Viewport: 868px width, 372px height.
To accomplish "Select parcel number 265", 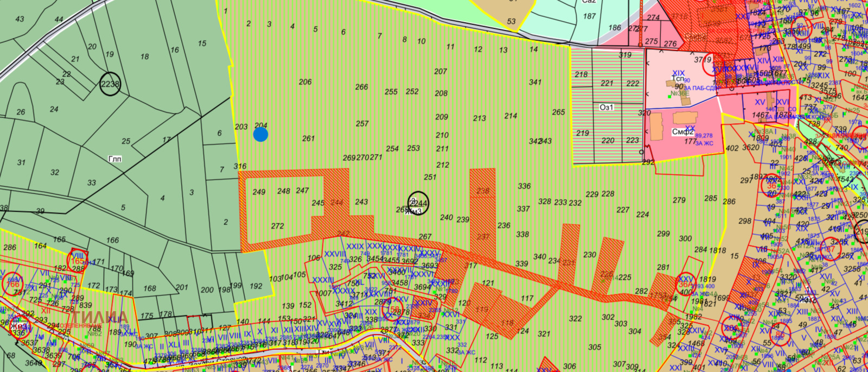I will 559,112.
